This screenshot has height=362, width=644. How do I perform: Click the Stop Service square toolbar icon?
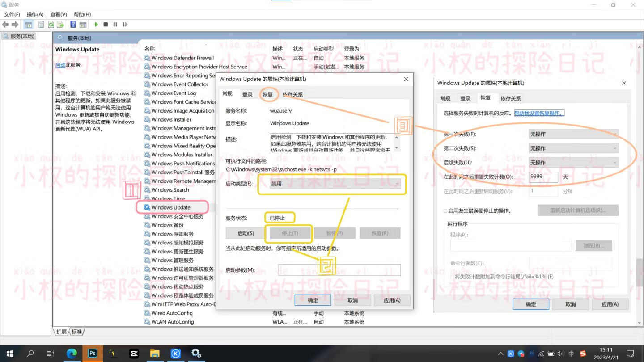coord(106,25)
